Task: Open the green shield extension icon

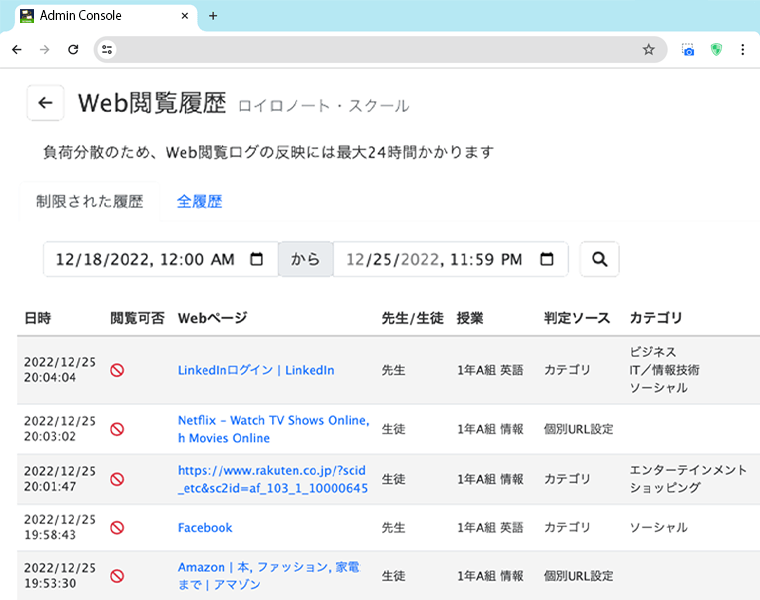Action: [x=716, y=49]
